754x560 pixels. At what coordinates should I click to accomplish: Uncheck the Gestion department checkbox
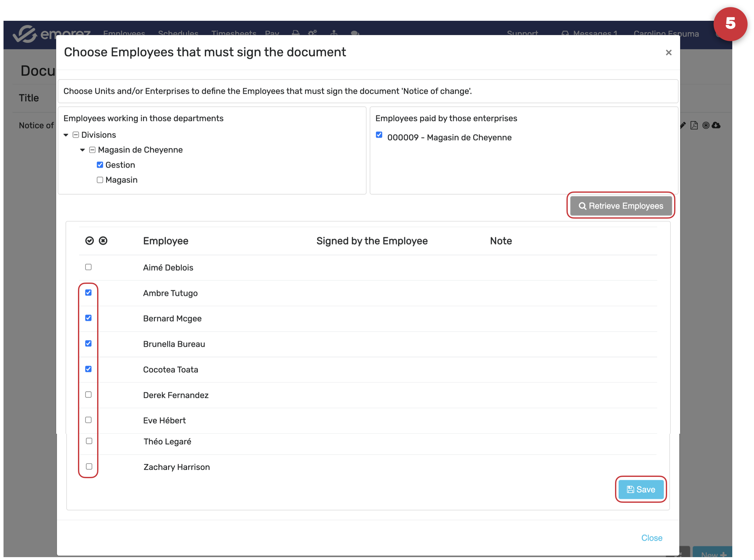pos(100,165)
